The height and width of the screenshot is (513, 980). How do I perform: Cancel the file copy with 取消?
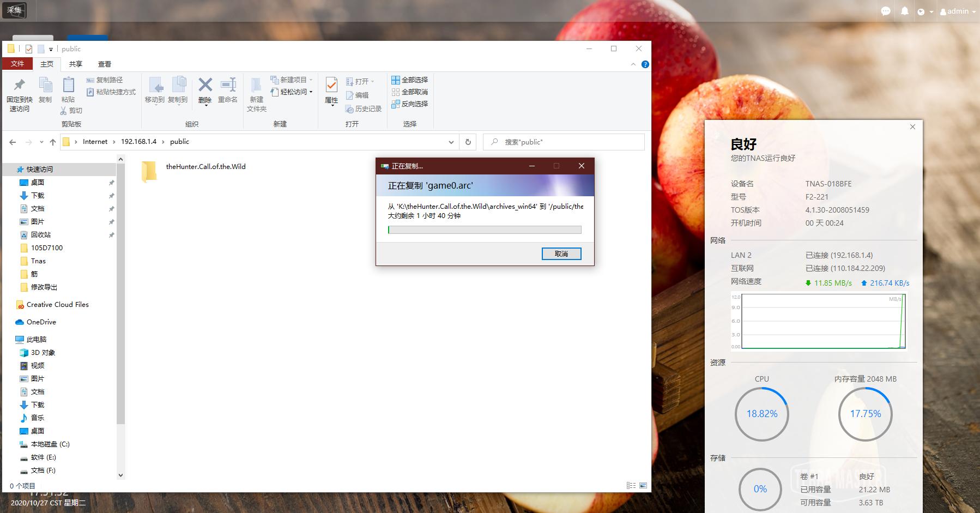click(x=561, y=254)
